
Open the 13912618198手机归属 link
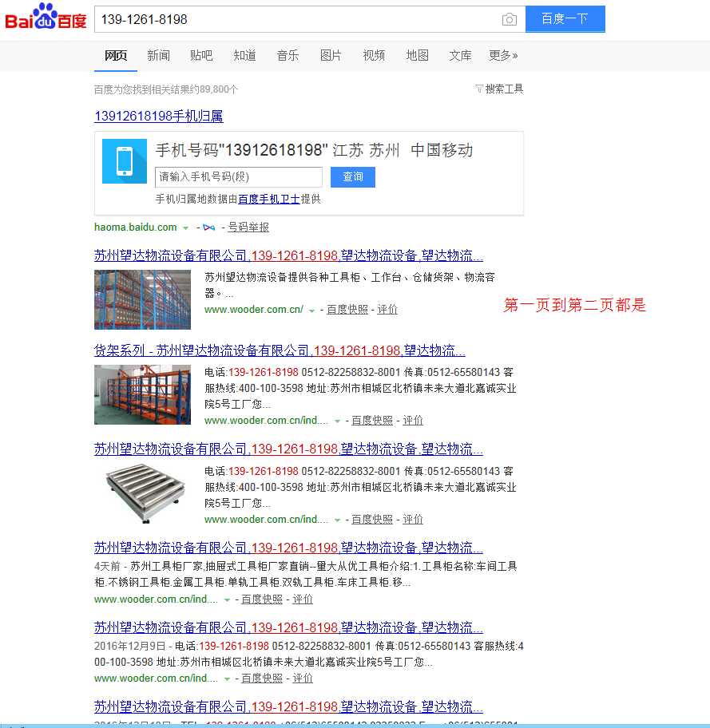point(159,116)
